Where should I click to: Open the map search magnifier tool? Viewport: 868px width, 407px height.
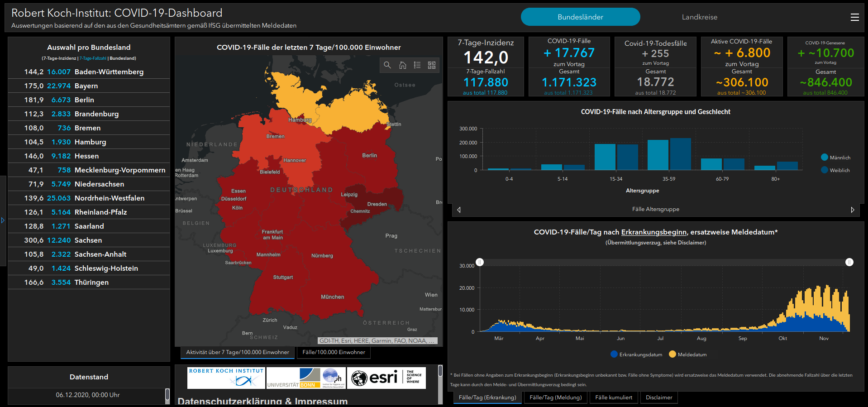(387, 65)
